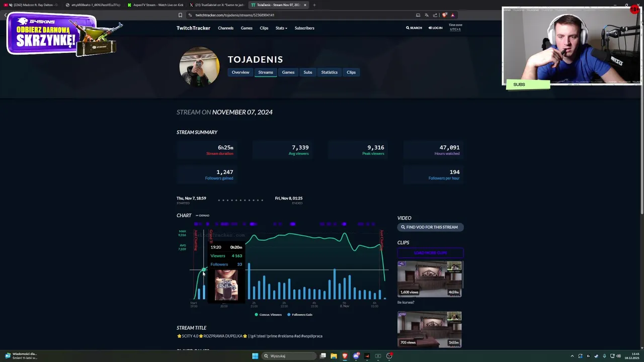
Task: Open the Wiadomości news widget on taskbar
Action: pos(21,356)
